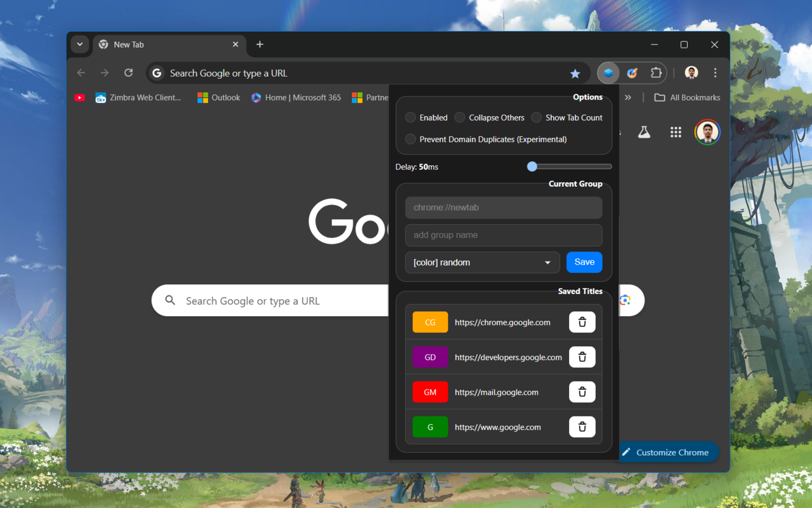Expand the color random dropdown
Image resolution: width=812 pixels, height=508 pixels.
click(x=482, y=262)
